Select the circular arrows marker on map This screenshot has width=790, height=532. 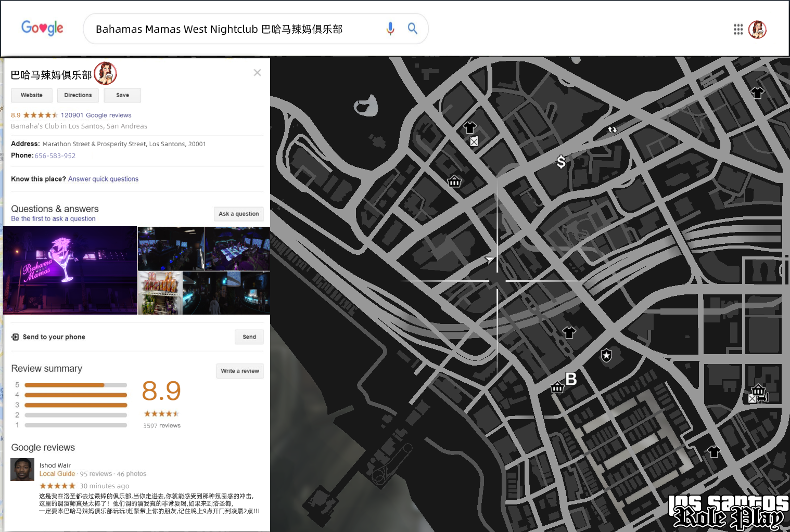tap(612, 129)
